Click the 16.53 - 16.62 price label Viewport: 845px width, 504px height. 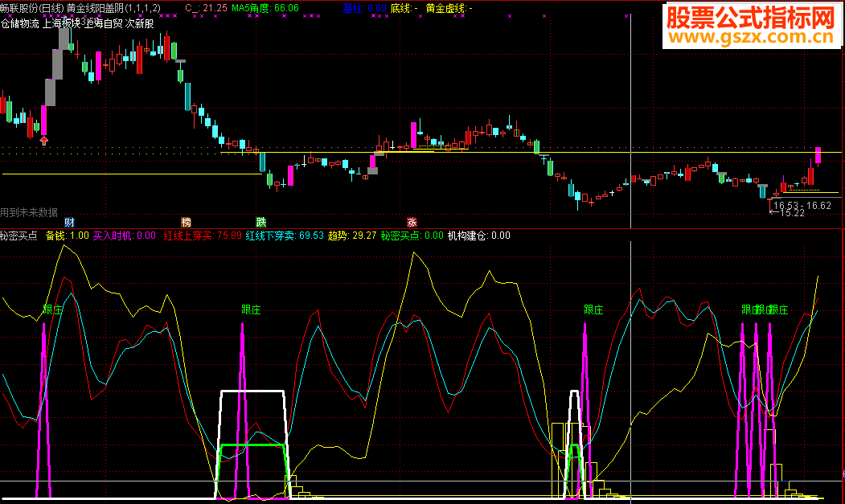click(x=802, y=205)
